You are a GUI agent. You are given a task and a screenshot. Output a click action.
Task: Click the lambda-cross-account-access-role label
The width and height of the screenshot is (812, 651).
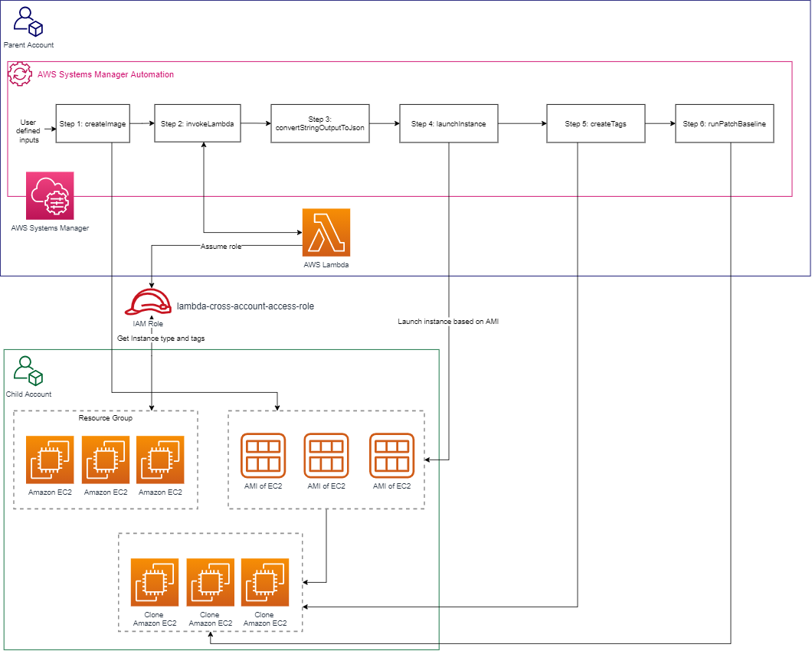click(x=247, y=305)
